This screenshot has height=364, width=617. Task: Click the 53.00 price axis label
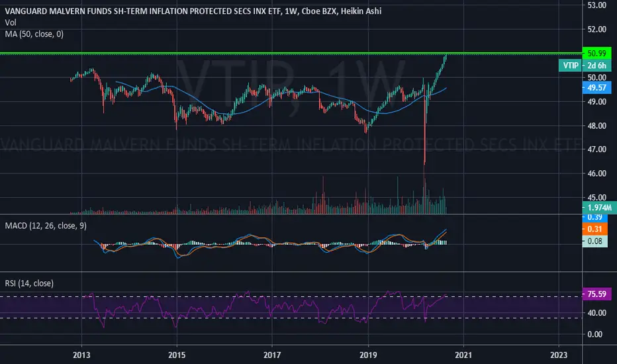click(x=597, y=5)
